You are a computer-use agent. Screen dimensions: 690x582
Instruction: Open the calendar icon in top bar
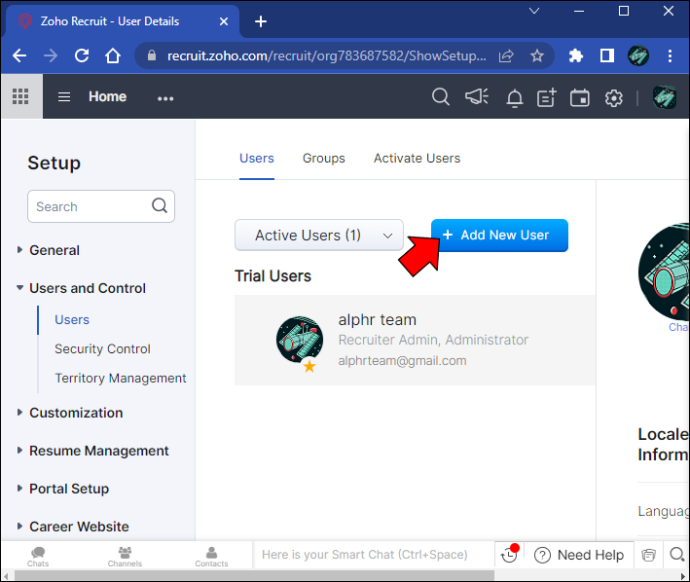coord(580,98)
